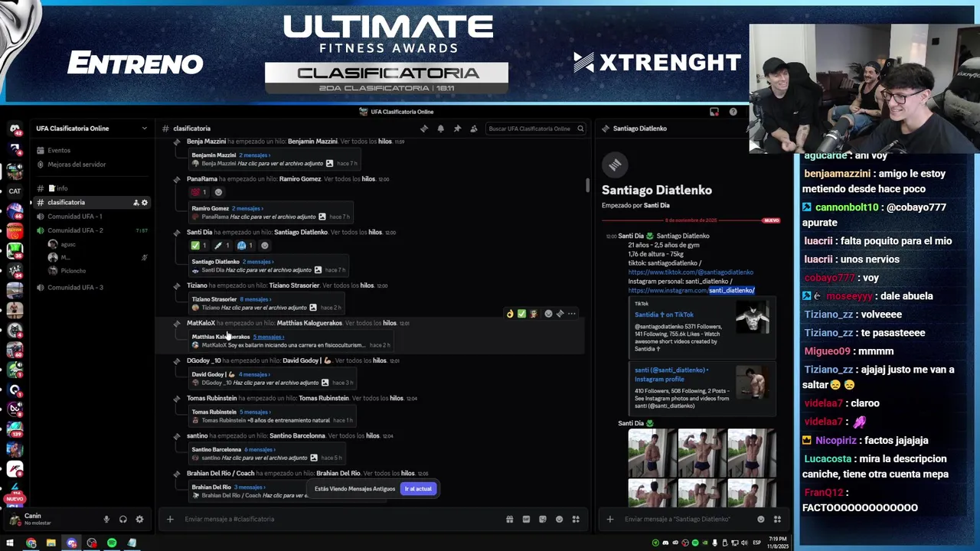Select the info text channel
The height and width of the screenshot is (551, 980).
tap(90, 188)
